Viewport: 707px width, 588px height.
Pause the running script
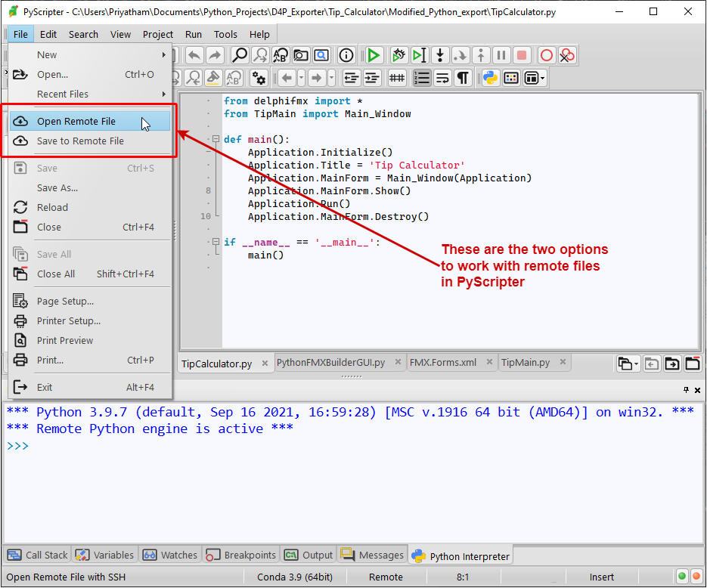click(x=500, y=55)
